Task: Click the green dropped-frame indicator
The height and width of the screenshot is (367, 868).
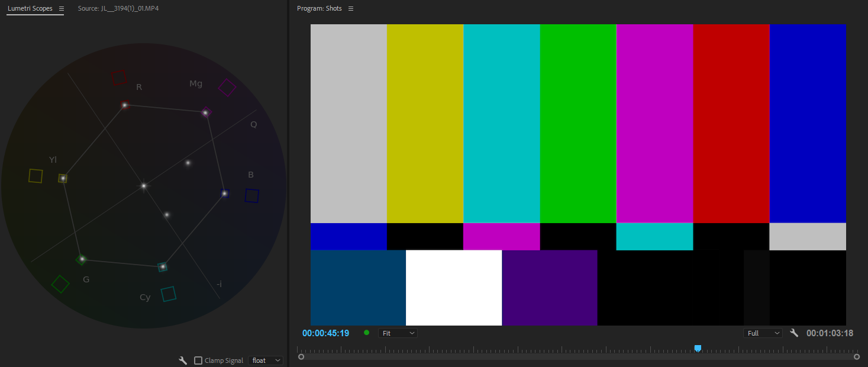Action: [366, 333]
